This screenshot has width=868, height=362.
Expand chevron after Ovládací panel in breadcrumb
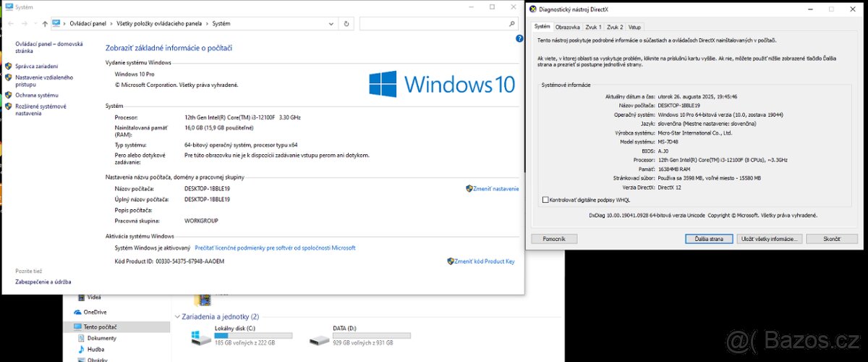click(x=111, y=24)
